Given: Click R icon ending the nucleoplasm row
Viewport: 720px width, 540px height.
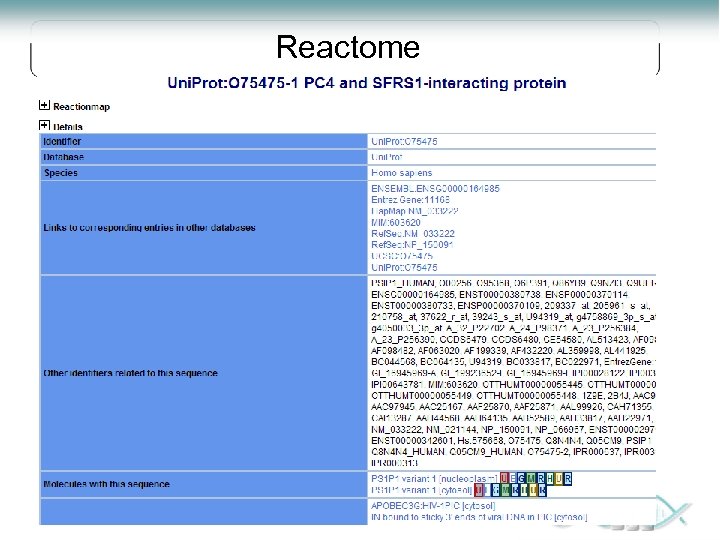Looking at the screenshot, I should pyautogui.click(x=568, y=479).
